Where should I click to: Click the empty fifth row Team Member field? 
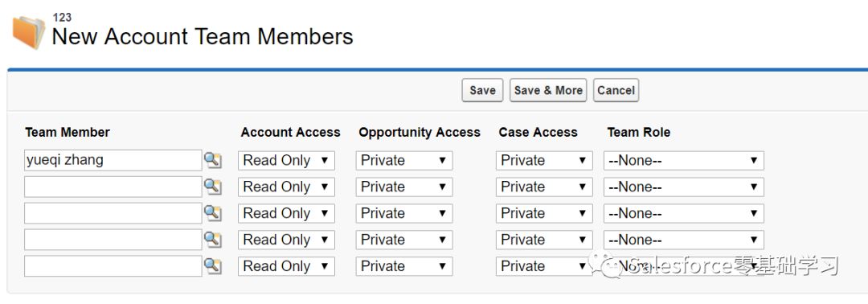tap(113, 265)
